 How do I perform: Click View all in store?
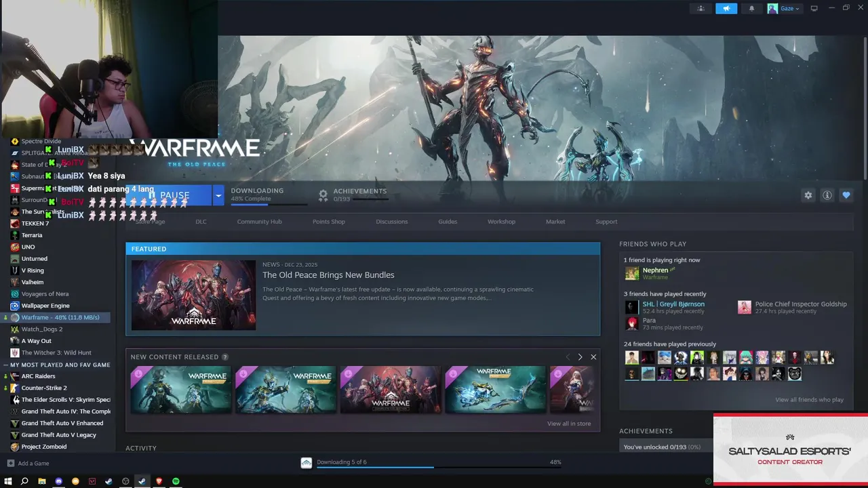[569, 424]
